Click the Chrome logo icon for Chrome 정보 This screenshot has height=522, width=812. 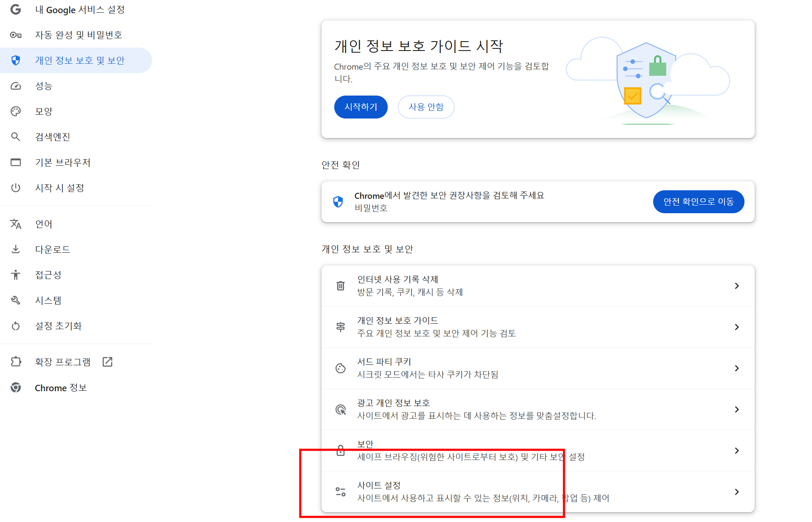point(16,387)
